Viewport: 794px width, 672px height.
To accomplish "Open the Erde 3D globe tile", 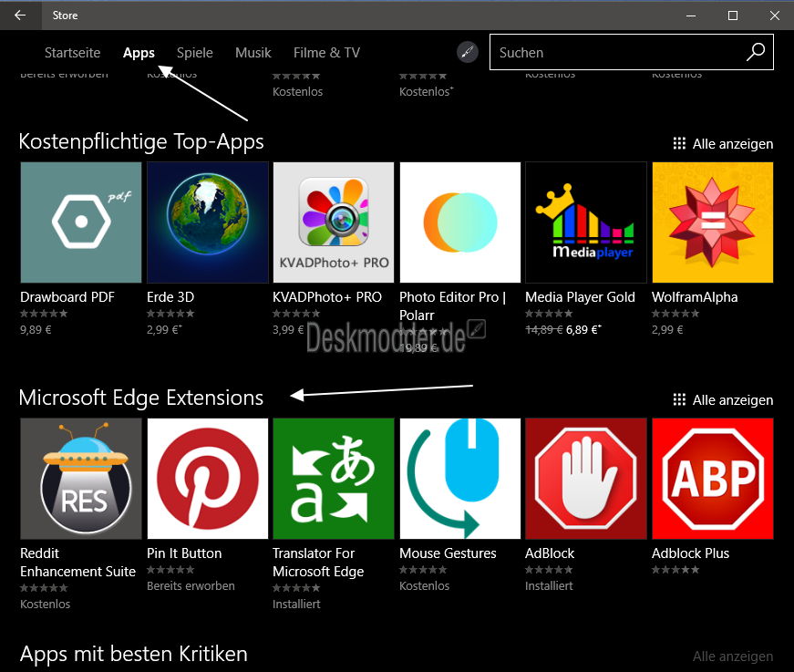I will coord(208,222).
